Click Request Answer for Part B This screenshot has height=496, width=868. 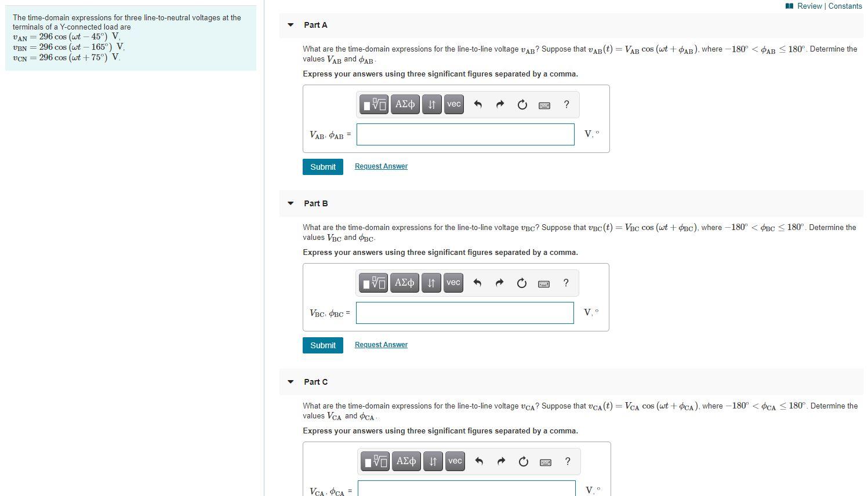tap(380, 344)
